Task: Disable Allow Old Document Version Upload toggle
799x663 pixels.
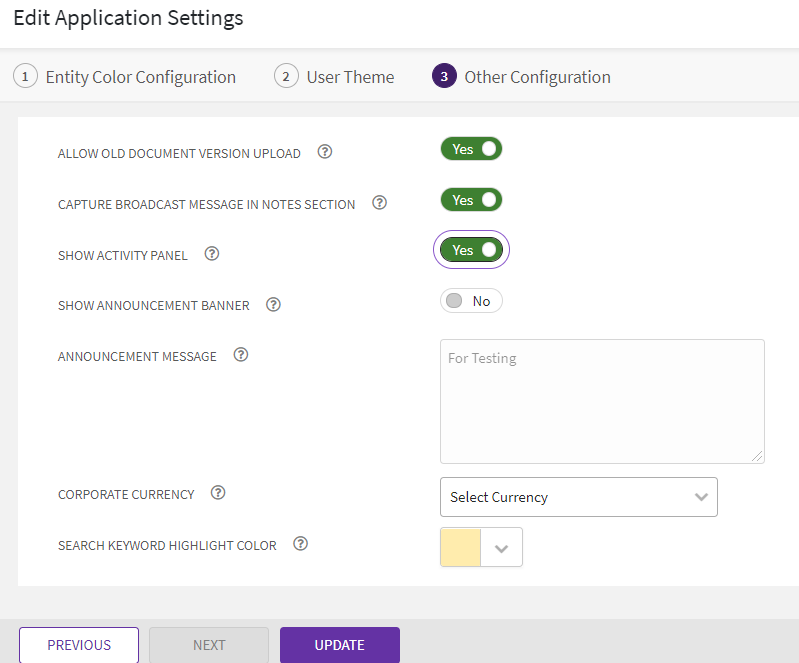Action: (x=471, y=149)
